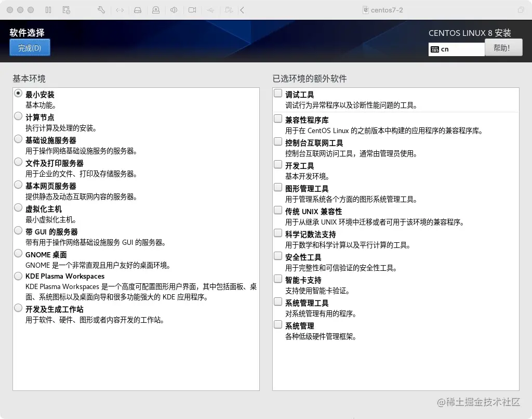Click the cn keyboard layout icon
This screenshot has height=419, width=532.
coord(435,49)
